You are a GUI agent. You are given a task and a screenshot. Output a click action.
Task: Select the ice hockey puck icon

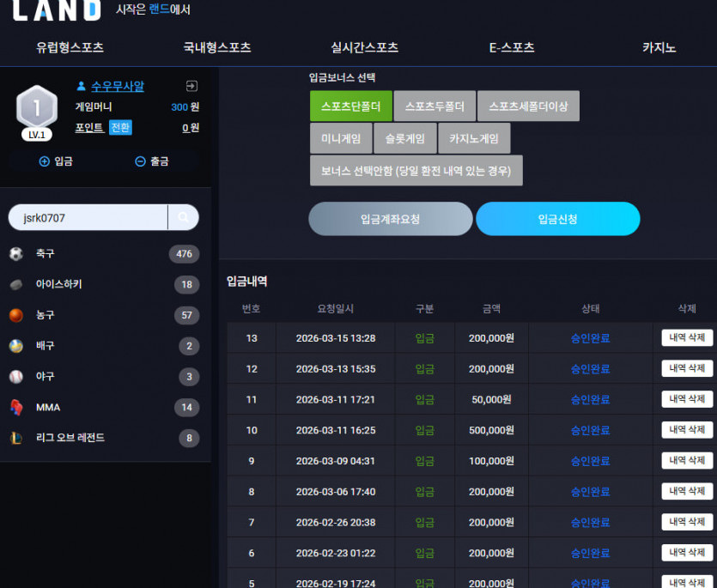16,285
